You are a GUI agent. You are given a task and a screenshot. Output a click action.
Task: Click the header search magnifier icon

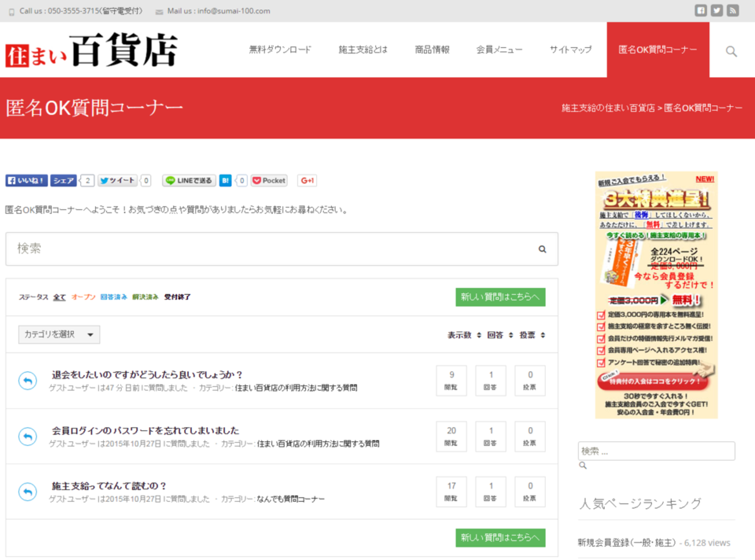pos(731,51)
